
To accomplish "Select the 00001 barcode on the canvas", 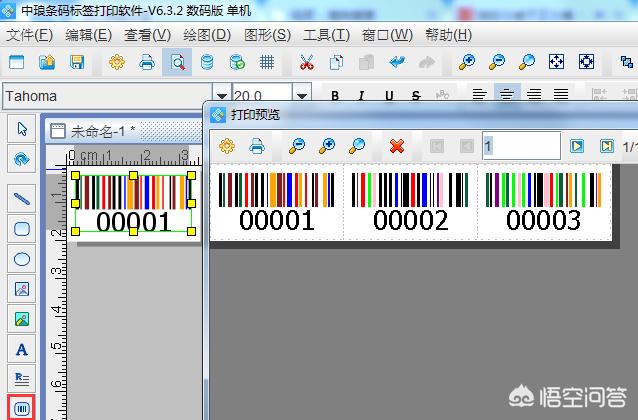I will pyautogui.click(x=133, y=203).
